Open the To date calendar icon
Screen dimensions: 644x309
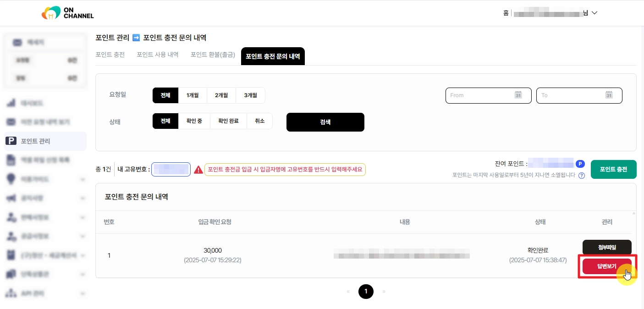click(x=609, y=95)
